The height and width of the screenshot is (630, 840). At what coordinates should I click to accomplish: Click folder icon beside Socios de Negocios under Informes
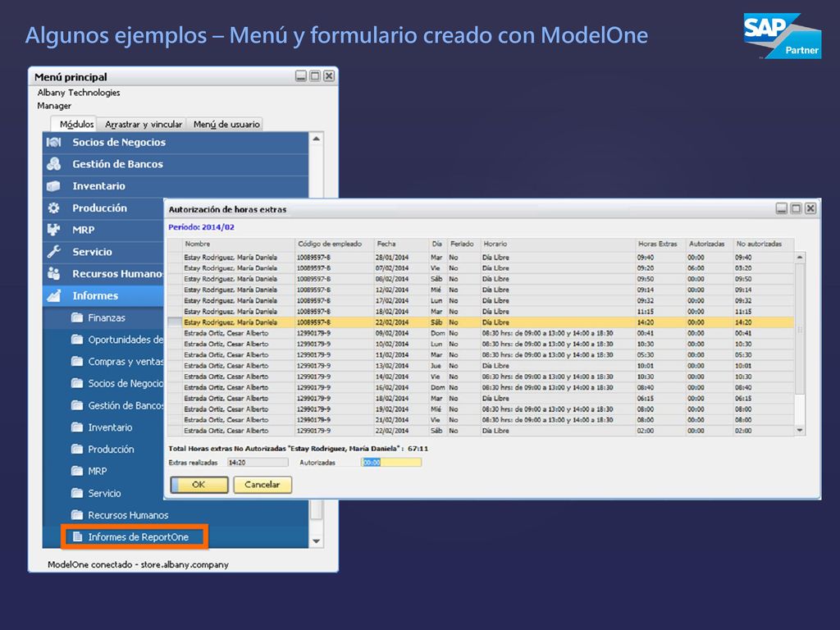tap(77, 384)
